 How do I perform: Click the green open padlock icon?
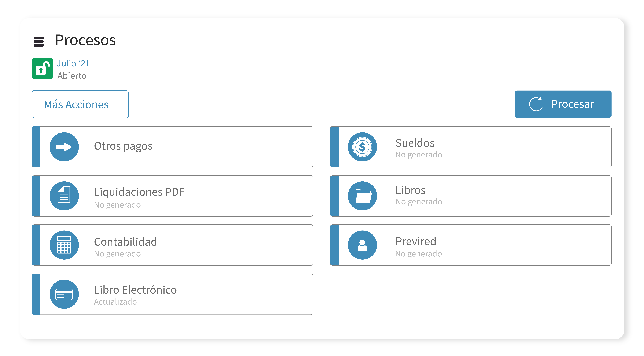tap(42, 68)
